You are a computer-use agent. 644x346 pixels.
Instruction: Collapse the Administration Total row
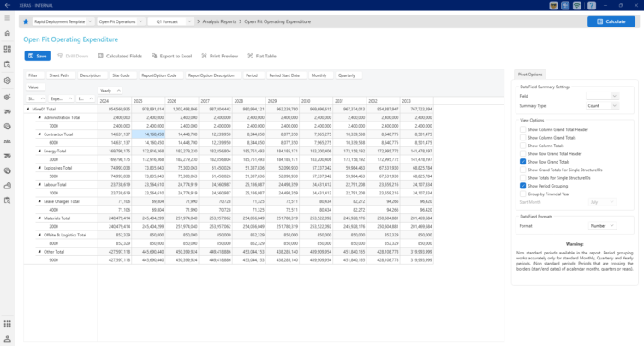point(39,117)
